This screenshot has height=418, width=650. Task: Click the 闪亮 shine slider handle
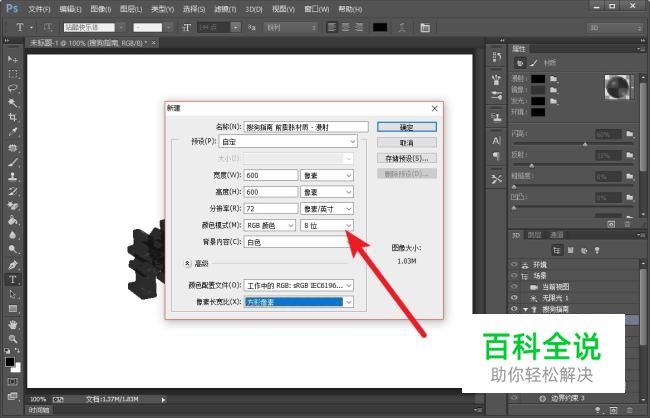585,144
